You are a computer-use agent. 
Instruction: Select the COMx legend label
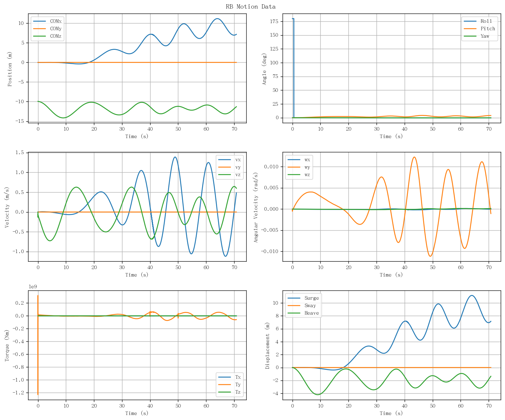tap(56, 21)
